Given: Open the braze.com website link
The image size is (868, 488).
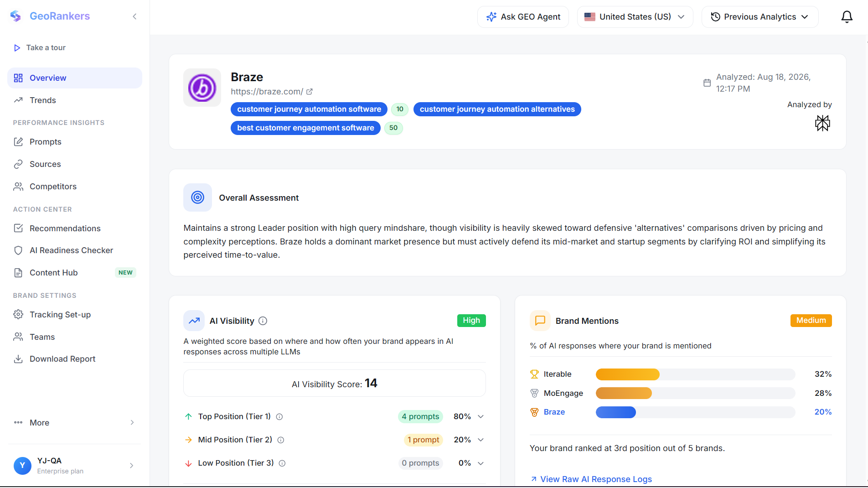Looking at the screenshot, I should click(x=267, y=92).
